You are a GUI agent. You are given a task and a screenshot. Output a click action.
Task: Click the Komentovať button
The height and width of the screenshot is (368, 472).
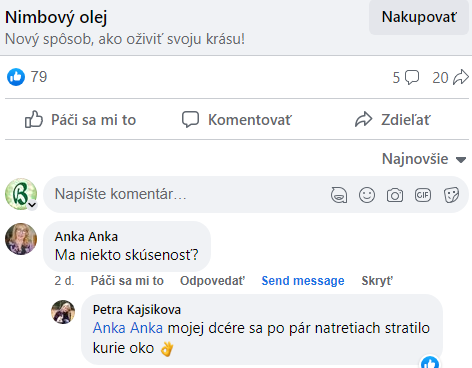(x=237, y=120)
